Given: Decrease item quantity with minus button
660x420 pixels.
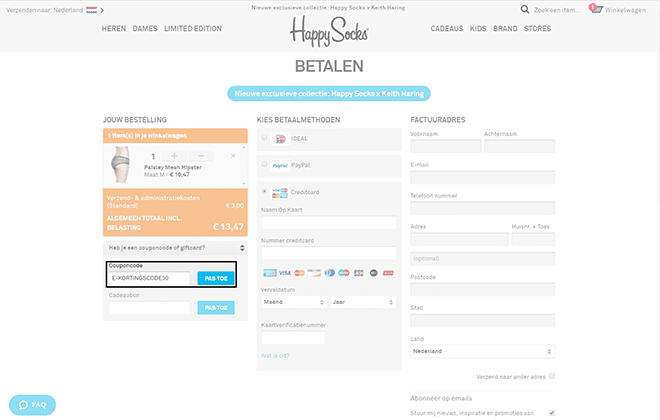Looking at the screenshot, I should [x=201, y=156].
